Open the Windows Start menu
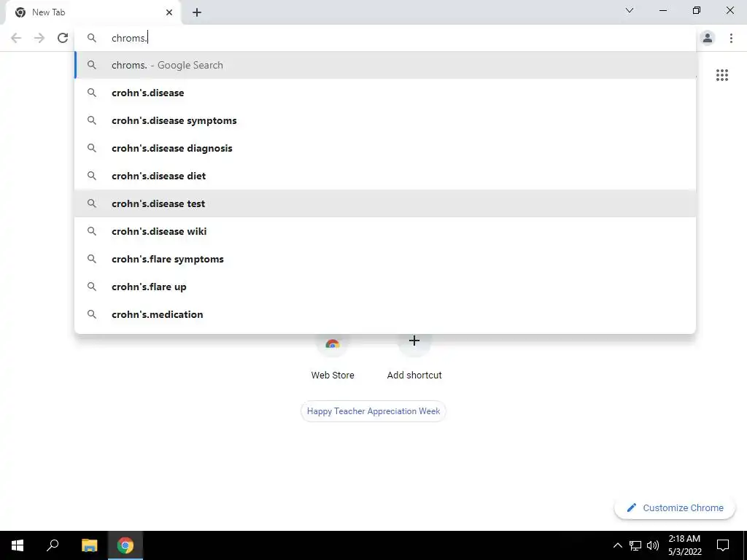The height and width of the screenshot is (560, 747). point(18,545)
